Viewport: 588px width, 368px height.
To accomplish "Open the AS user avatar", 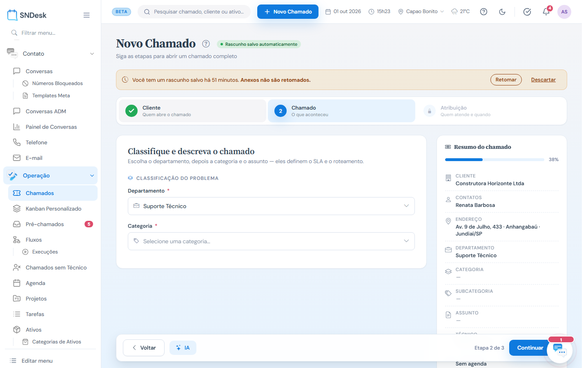I will (564, 12).
